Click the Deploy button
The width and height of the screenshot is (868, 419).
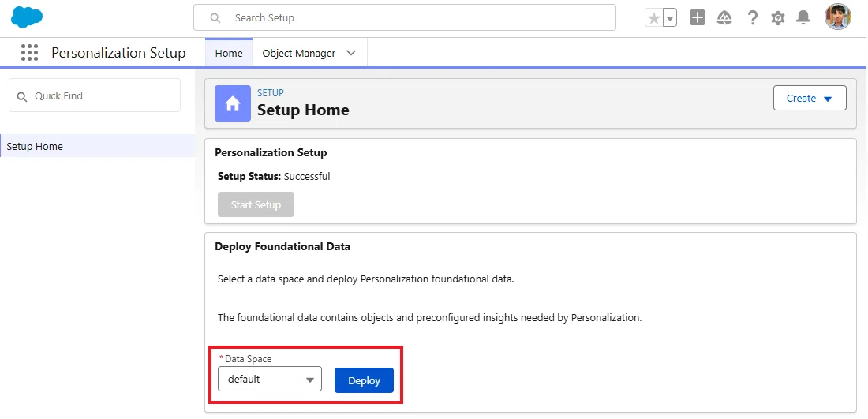tap(364, 380)
